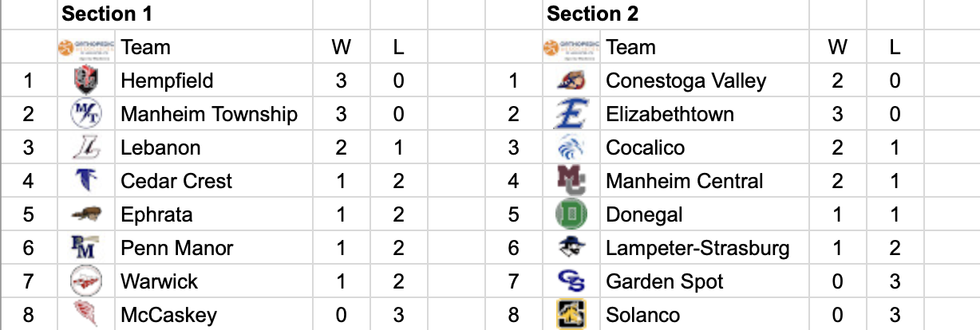
Task: Select the Cedar Crest falcon logo
Action: tap(85, 181)
